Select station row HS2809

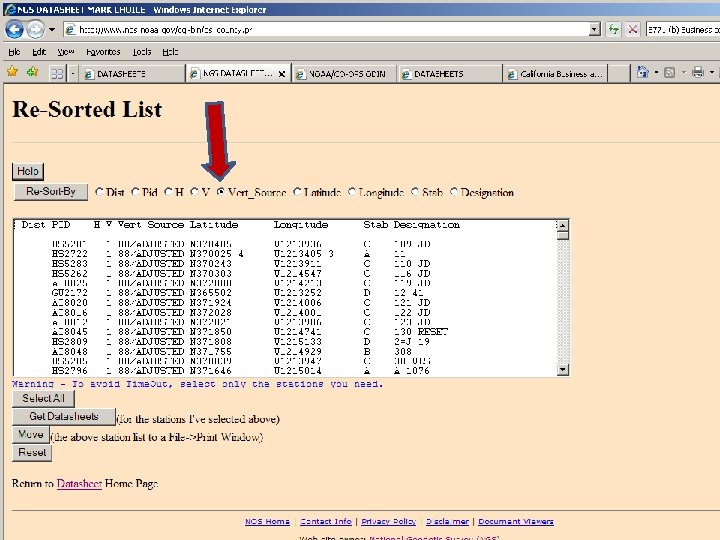(x=285, y=342)
